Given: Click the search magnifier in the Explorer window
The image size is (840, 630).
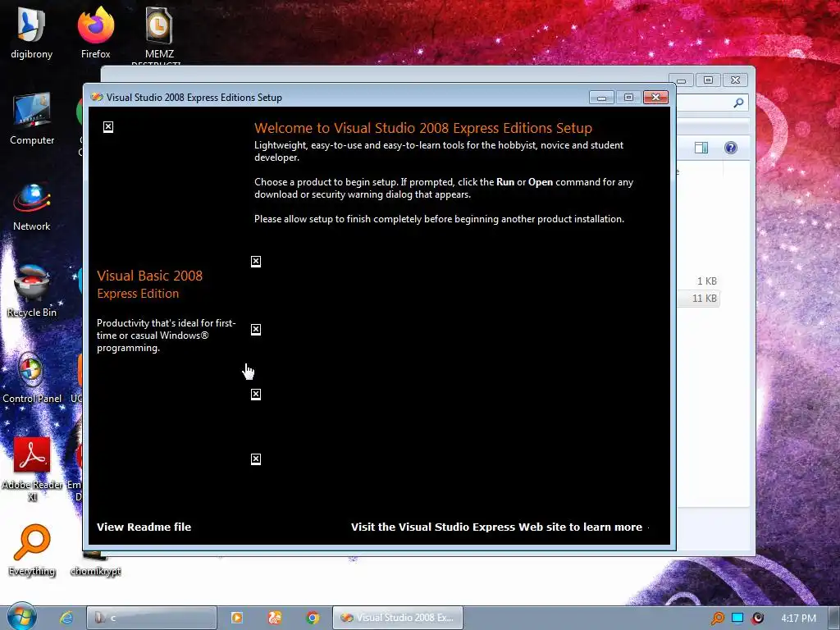Looking at the screenshot, I should (738, 103).
